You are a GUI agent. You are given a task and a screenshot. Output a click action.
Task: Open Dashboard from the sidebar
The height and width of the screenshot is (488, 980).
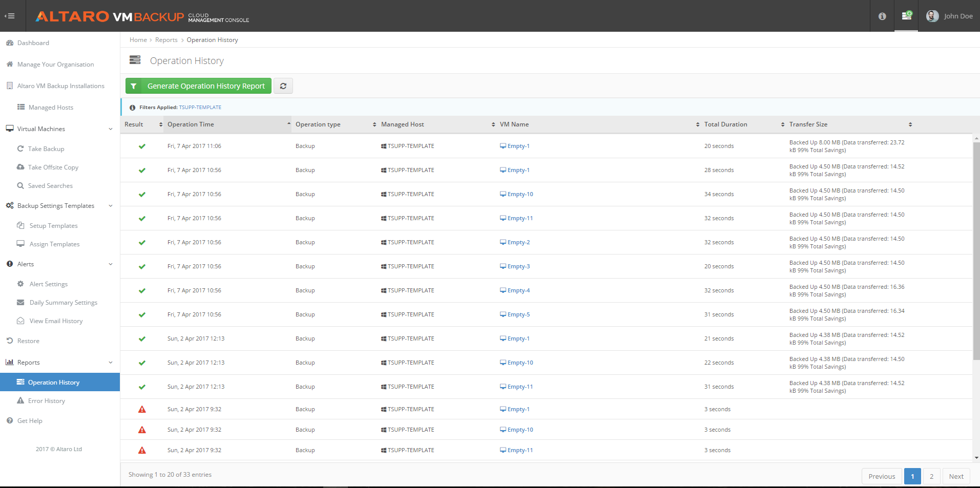33,43
